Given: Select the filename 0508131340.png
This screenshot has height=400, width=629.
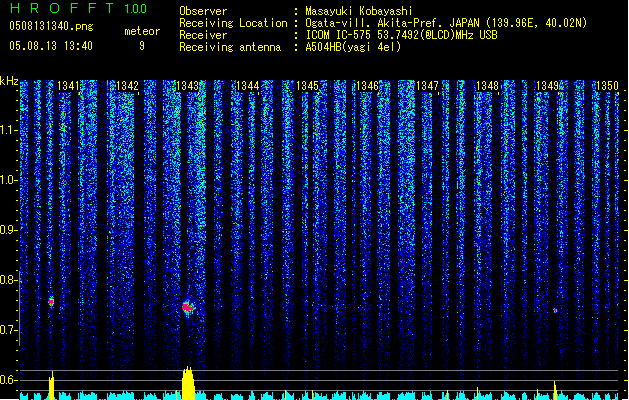Looking at the screenshot, I should coord(51,26).
